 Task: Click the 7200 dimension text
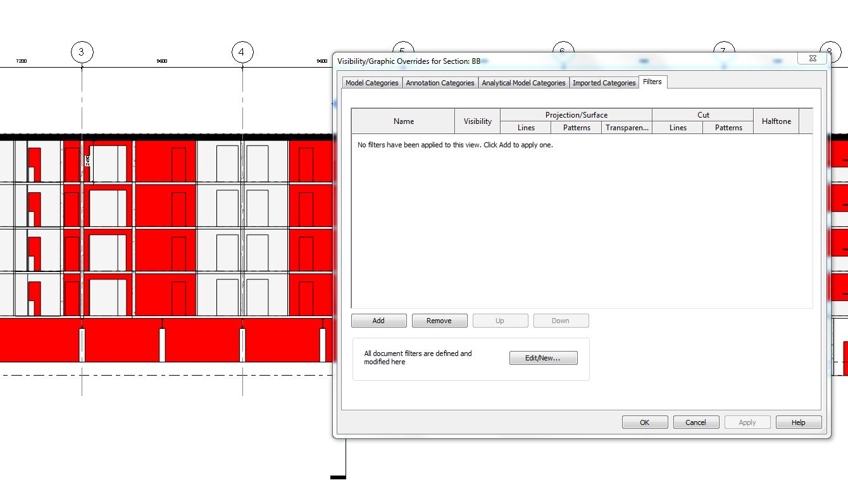tap(22, 61)
